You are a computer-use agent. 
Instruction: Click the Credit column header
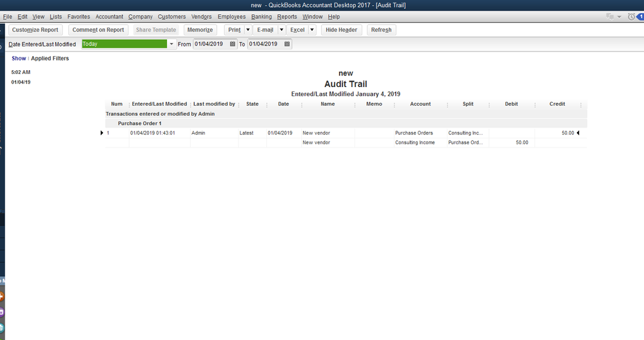click(557, 104)
